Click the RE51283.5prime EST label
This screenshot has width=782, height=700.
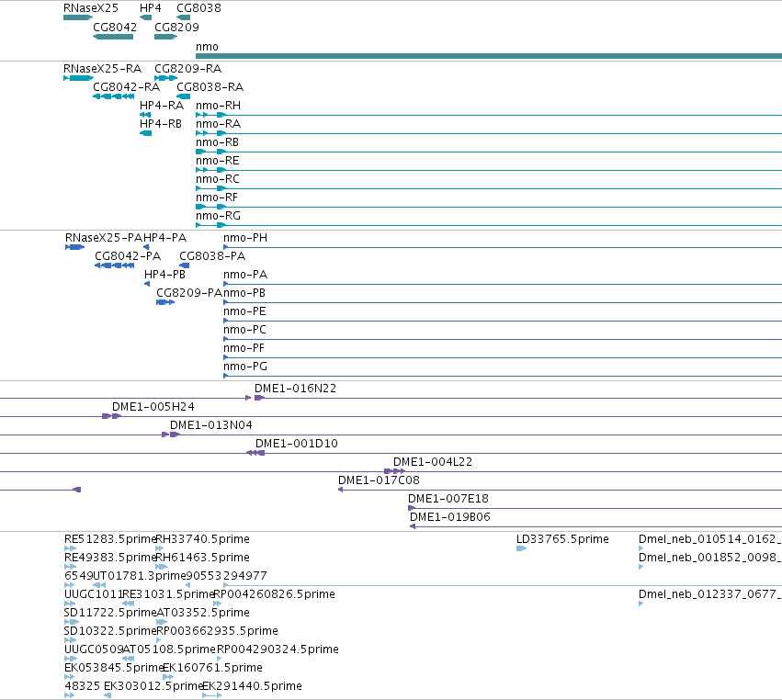pos(110,539)
